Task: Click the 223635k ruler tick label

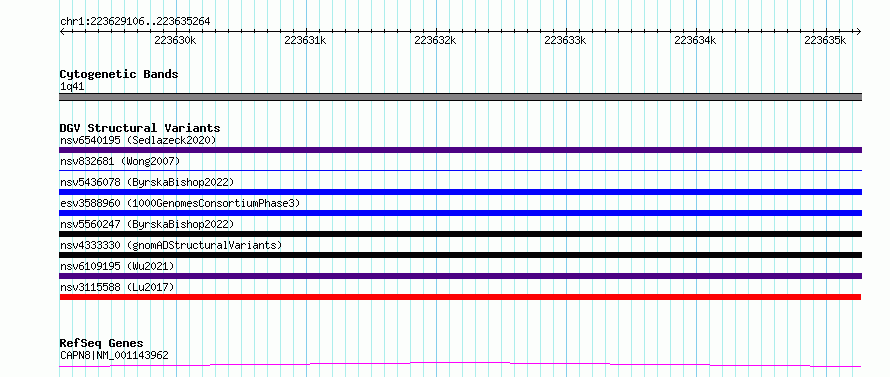Action: coord(825,40)
